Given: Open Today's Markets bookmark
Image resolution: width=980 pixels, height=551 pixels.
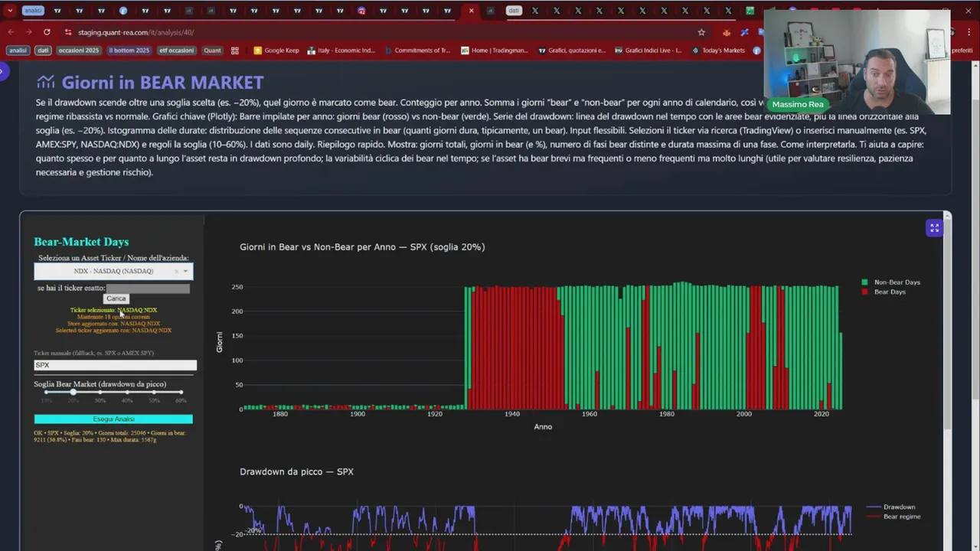Looking at the screenshot, I should point(718,51).
